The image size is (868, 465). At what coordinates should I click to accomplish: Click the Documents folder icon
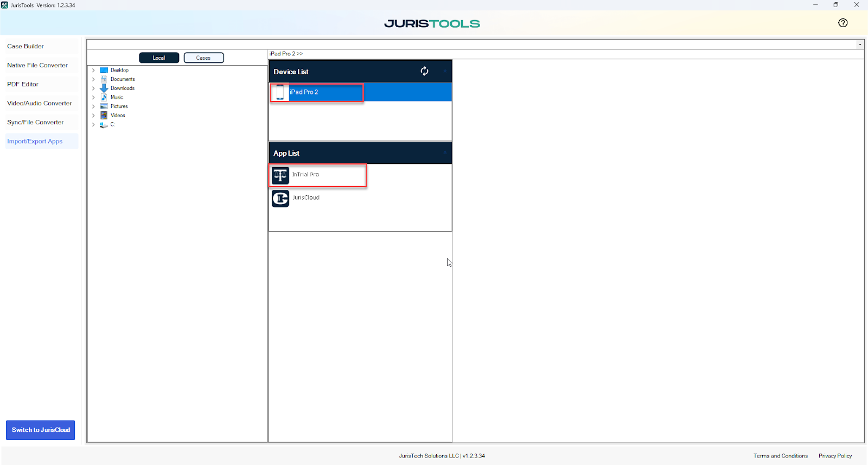click(x=104, y=79)
